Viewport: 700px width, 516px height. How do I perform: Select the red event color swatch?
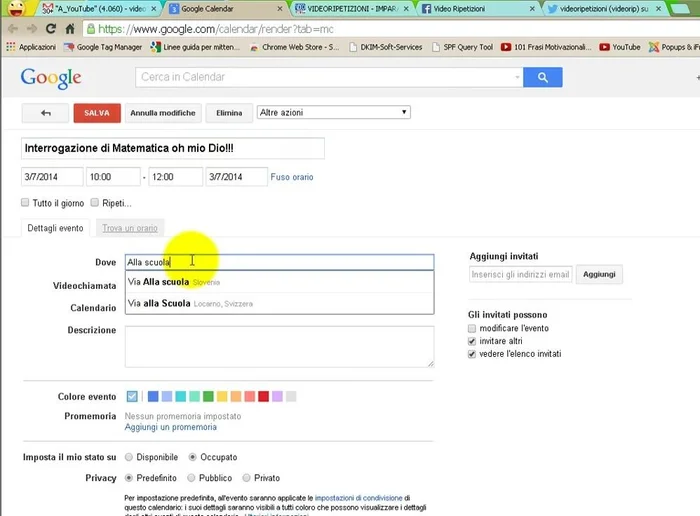(x=263, y=397)
